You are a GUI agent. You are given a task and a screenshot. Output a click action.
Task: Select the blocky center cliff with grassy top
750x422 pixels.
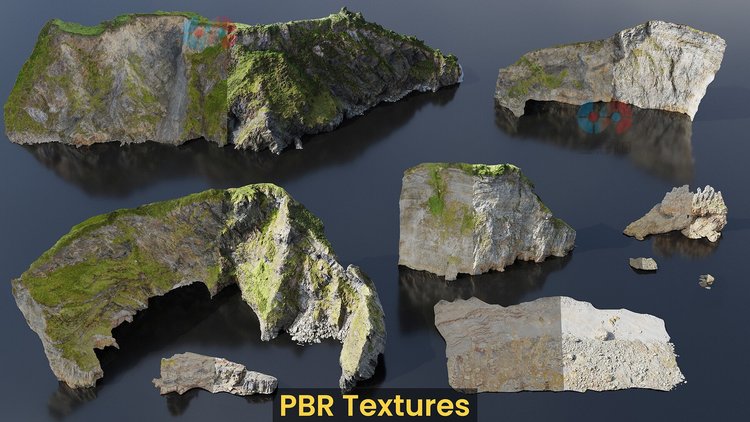pyautogui.click(x=483, y=220)
